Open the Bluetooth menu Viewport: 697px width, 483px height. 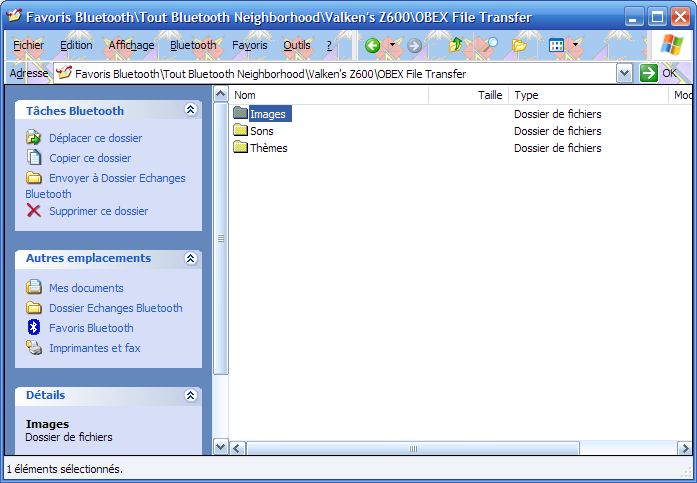(193, 45)
